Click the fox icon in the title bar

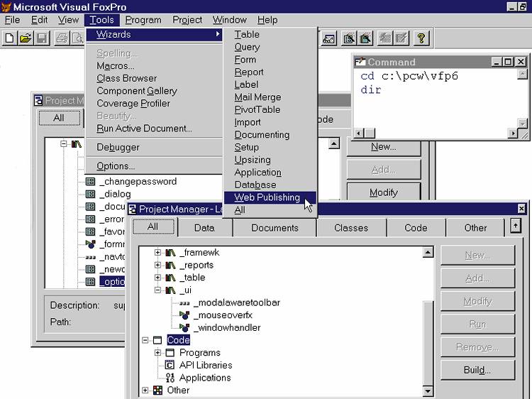[x=6, y=6]
